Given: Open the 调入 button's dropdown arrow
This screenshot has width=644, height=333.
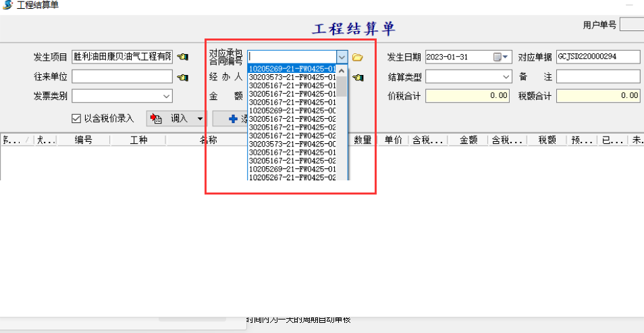Looking at the screenshot, I should coord(200,119).
